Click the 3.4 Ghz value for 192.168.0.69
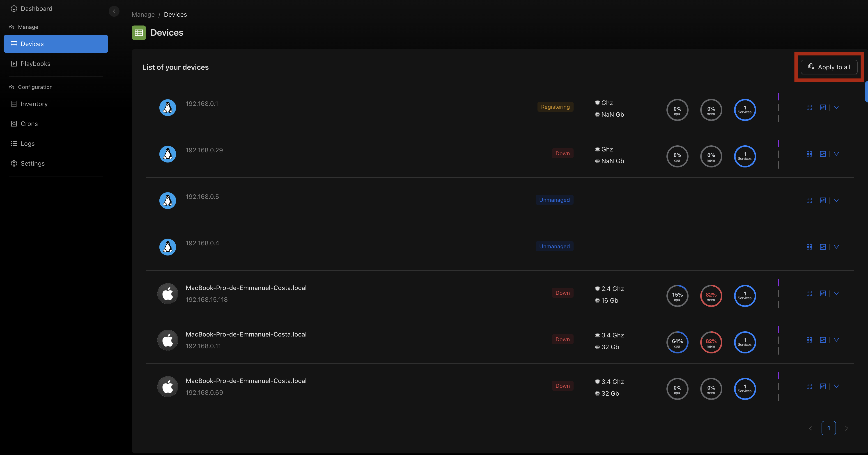 tap(613, 382)
